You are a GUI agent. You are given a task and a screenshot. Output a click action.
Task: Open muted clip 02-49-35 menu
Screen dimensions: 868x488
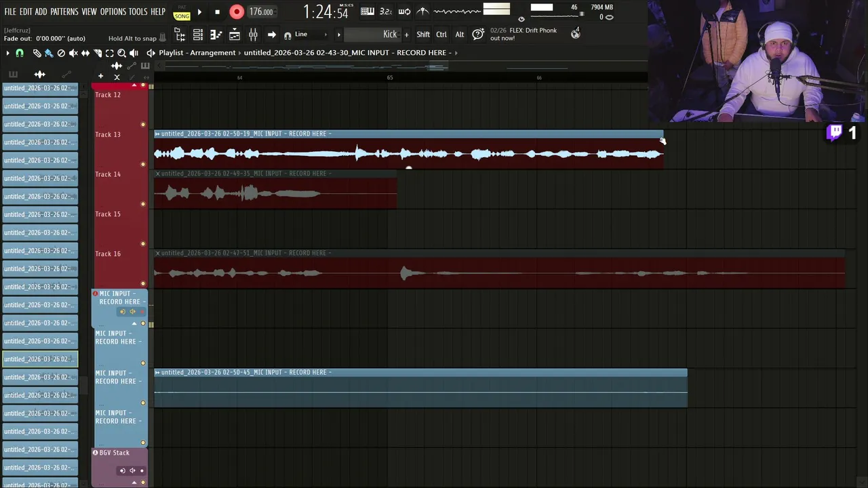(157, 174)
